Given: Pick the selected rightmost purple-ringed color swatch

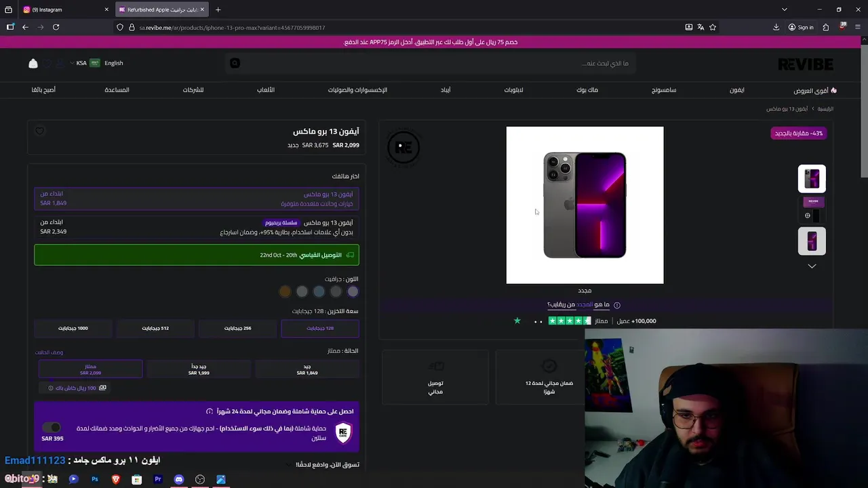Looking at the screenshot, I should coord(353,291).
